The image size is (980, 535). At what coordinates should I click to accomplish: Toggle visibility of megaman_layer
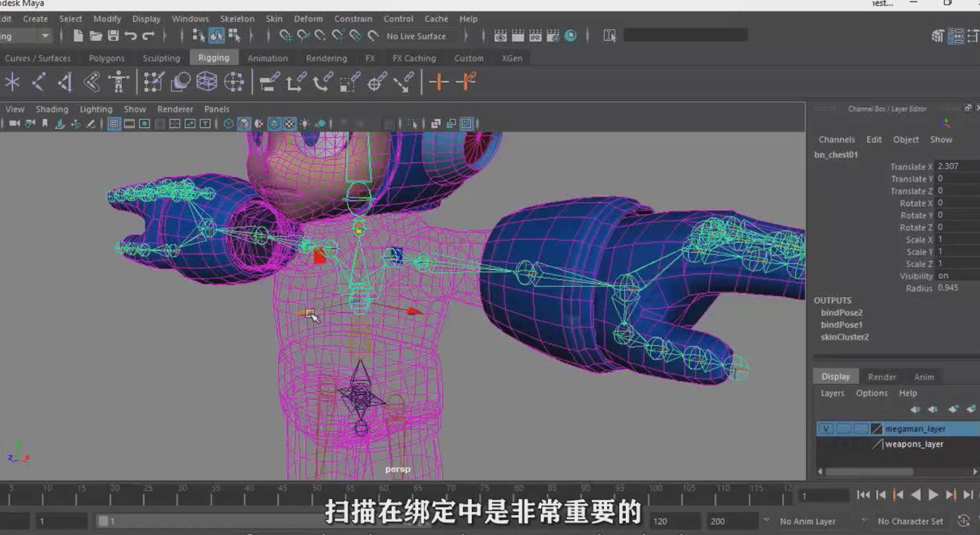click(x=826, y=429)
